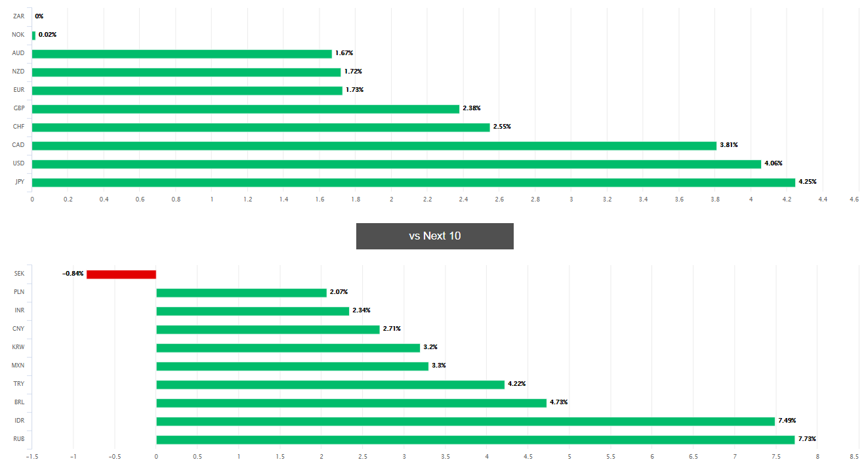Select the green BRL bar
This screenshot has width=868, height=462.
tap(351, 403)
